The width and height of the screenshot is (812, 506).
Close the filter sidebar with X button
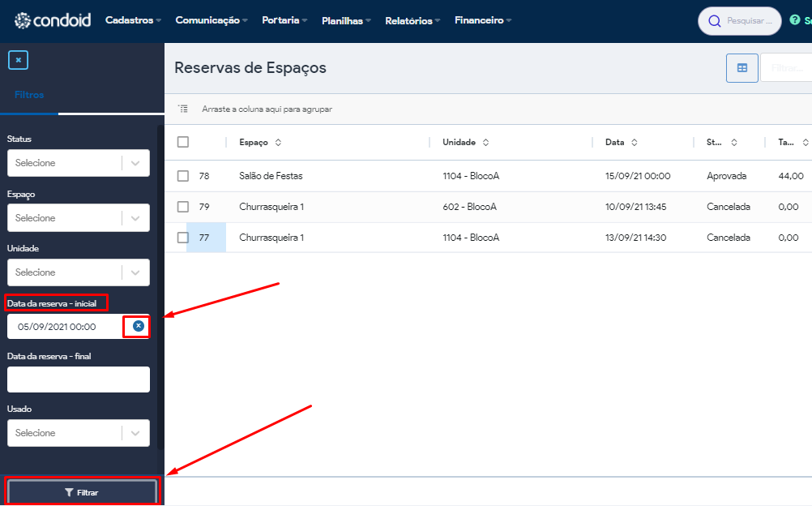click(x=18, y=60)
